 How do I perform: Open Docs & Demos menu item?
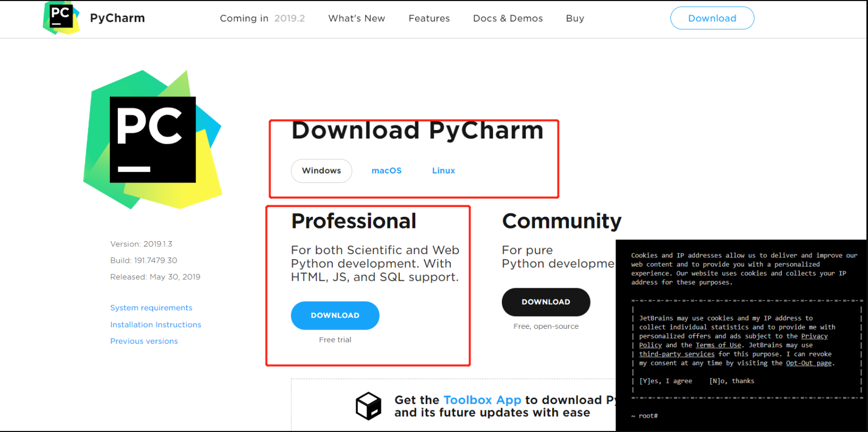(508, 19)
